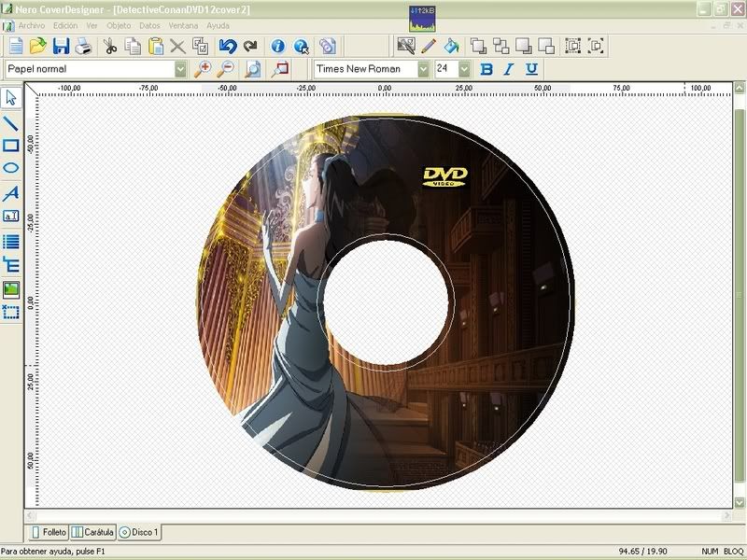Viewport: 747px width, 560px height.
Task: Click the track list tool icon
Action: [11, 241]
